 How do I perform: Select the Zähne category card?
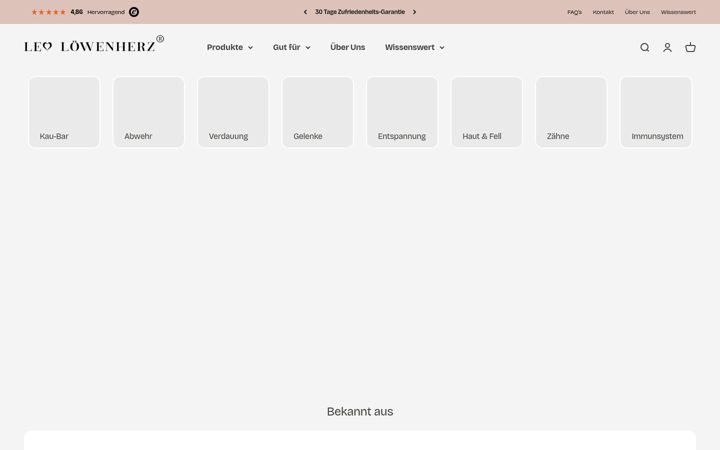pos(571,112)
